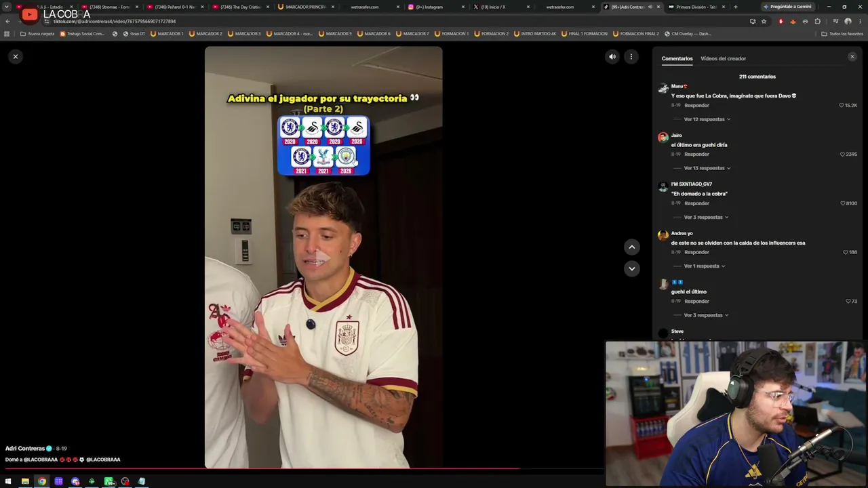Go back using the browser back arrow
This screenshot has height=488, width=868.
[7, 21]
